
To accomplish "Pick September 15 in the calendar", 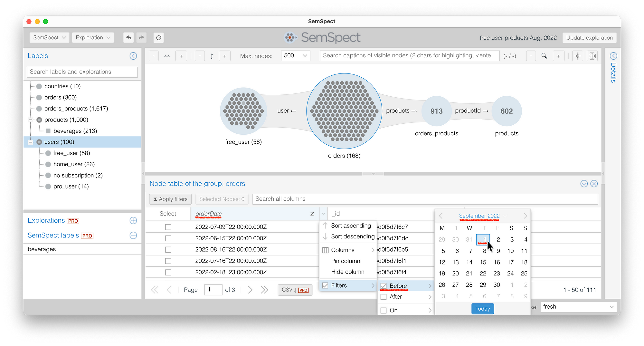I will tap(483, 262).
